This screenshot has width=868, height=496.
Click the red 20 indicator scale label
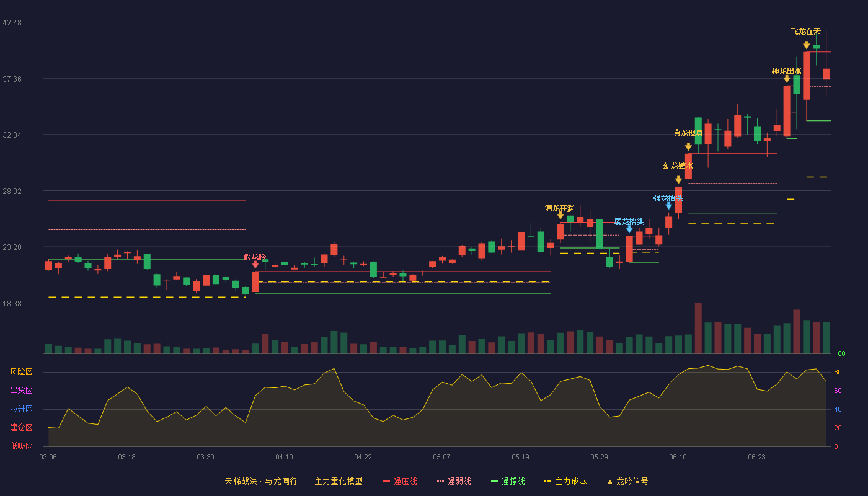coord(838,428)
